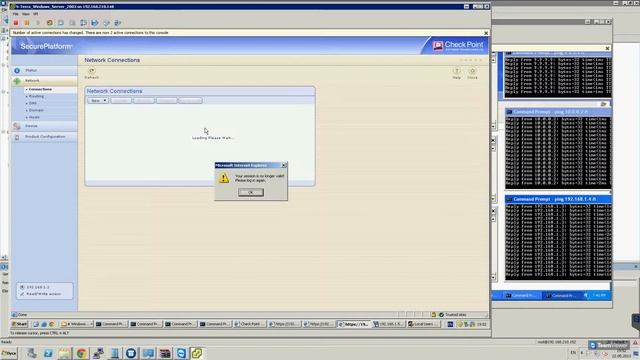Select DNS under Network
This screenshot has height=360, width=640.
pyautogui.click(x=33, y=103)
